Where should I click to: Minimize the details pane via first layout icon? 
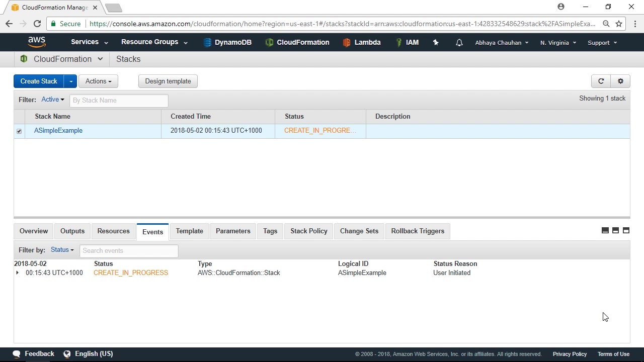(x=605, y=230)
